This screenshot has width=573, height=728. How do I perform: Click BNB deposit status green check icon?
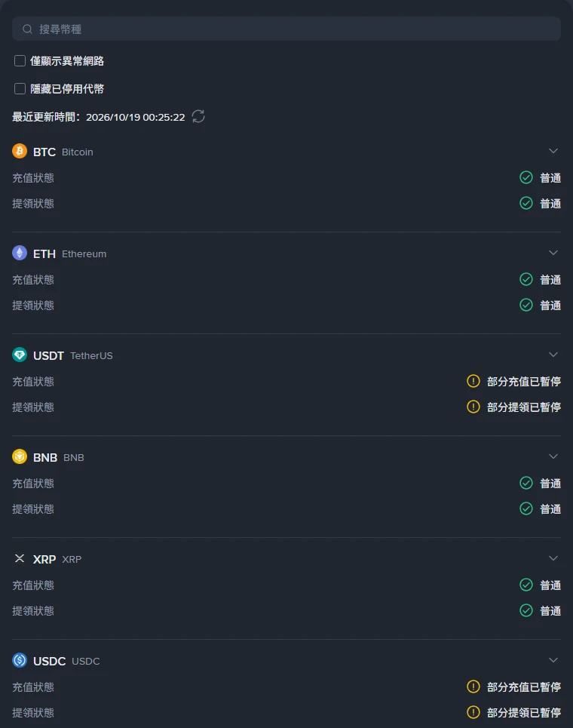click(526, 483)
